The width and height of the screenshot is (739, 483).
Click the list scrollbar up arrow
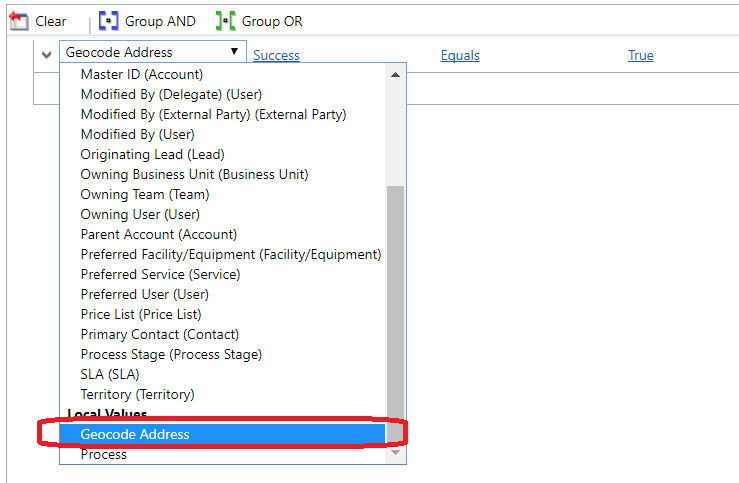click(x=396, y=75)
